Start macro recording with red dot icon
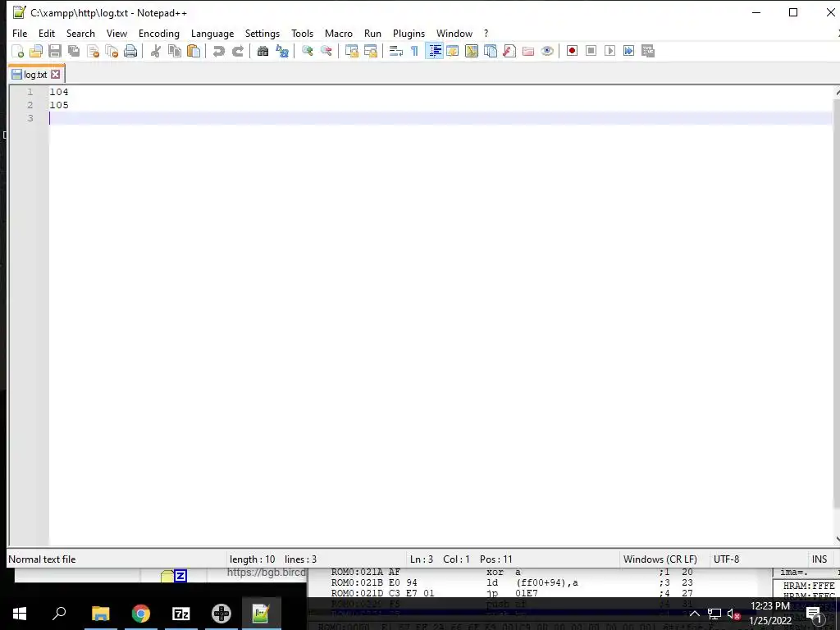 pyautogui.click(x=572, y=51)
